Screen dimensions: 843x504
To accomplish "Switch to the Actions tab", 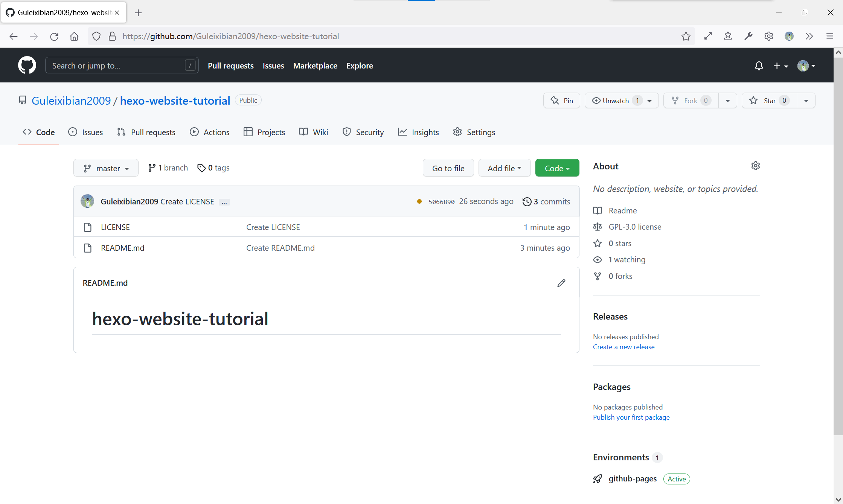I will point(210,132).
